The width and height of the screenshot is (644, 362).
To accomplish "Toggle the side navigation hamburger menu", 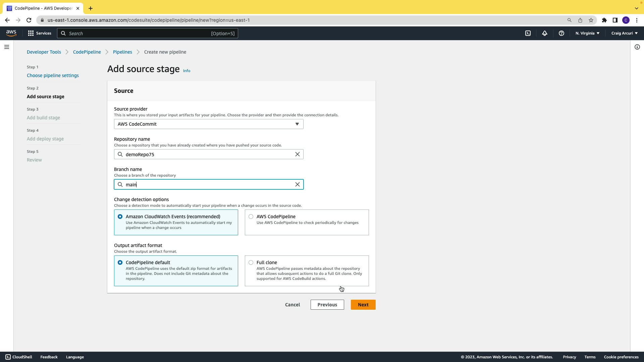I will tap(7, 47).
